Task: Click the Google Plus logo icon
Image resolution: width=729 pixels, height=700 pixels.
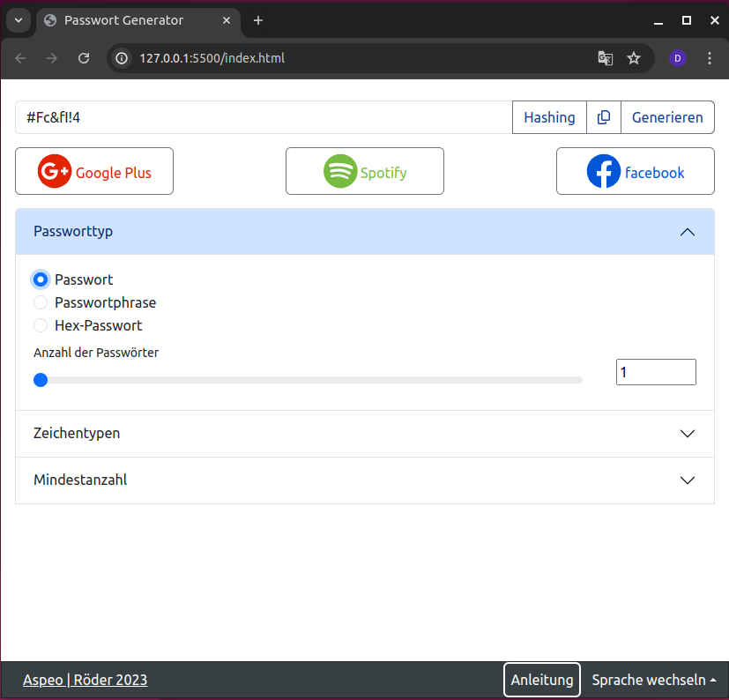Action: pyautogui.click(x=55, y=171)
